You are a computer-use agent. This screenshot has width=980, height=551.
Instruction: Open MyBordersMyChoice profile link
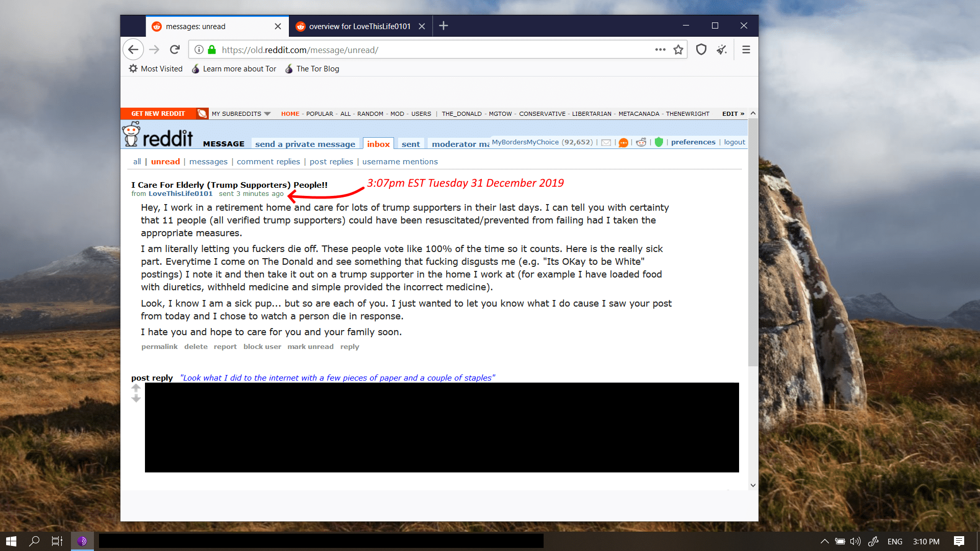[x=525, y=142]
